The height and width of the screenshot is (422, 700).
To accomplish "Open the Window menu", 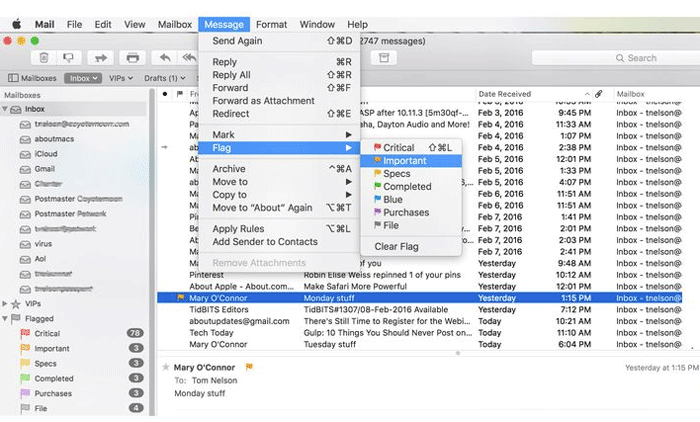I will point(317,24).
